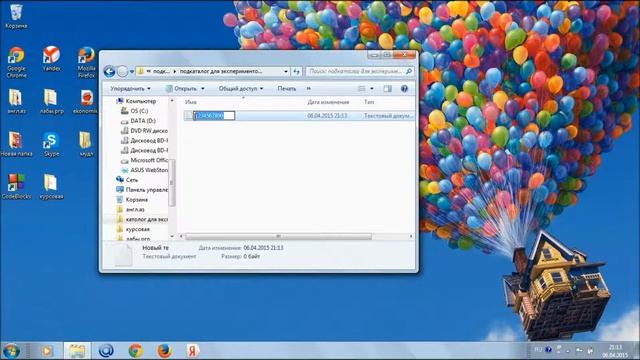Switch to Explorer taskbar button
The height and width of the screenshot is (360, 640).
pyautogui.click(x=77, y=351)
